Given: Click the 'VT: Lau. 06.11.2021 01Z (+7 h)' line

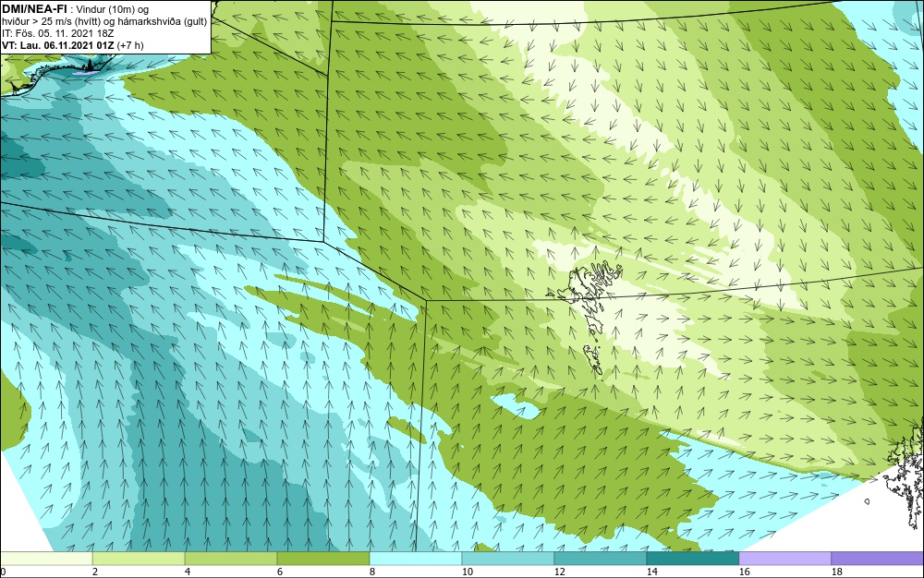Looking at the screenshot, I should tap(72, 45).
